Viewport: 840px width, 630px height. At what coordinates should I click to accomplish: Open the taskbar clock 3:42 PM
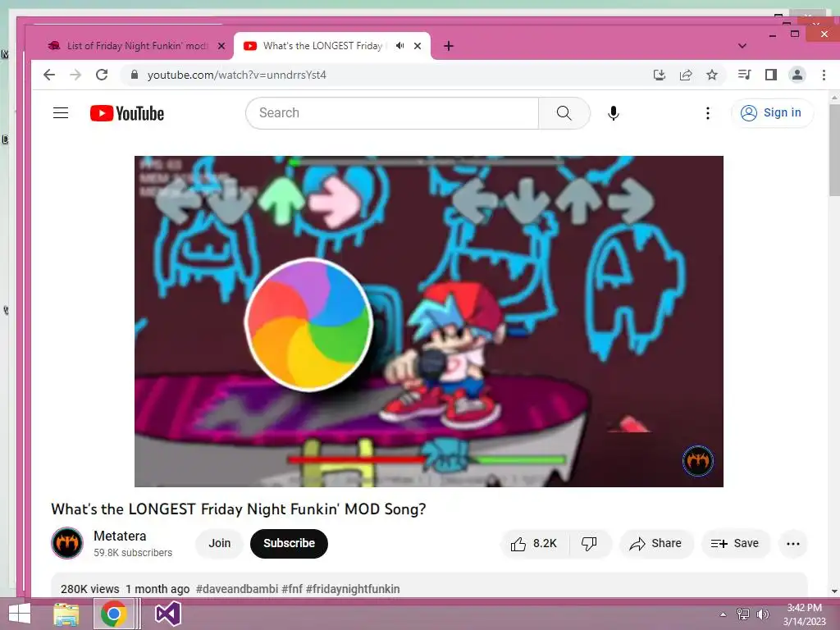[x=805, y=614]
